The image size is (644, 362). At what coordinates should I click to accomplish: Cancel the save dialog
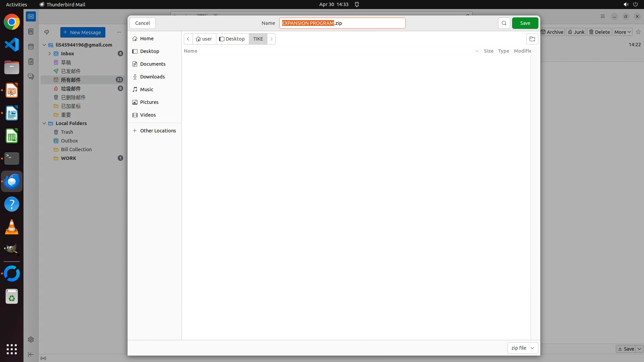point(142,23)
